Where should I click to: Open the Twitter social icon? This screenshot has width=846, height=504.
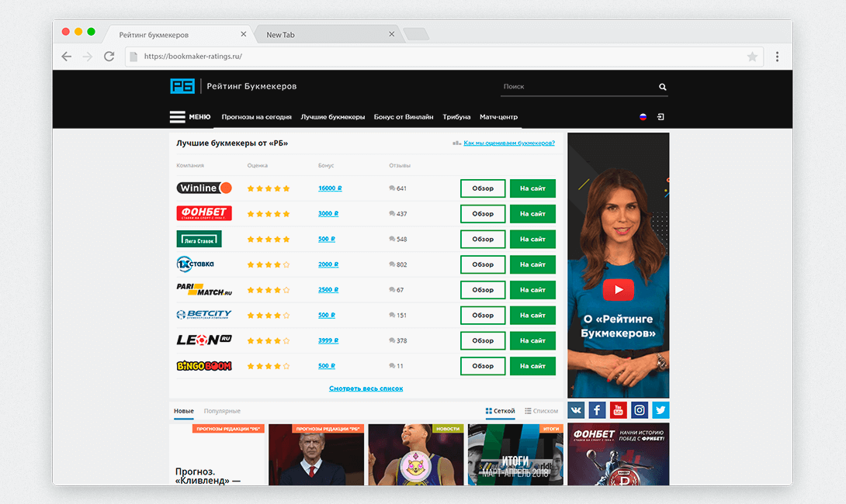click(x=661, y=410)
